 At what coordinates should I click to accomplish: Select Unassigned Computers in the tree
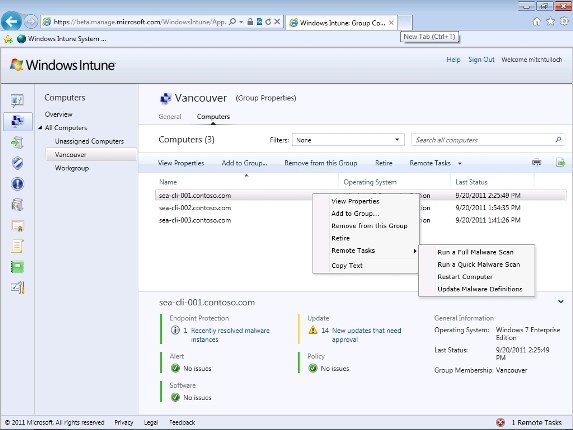coord(89,141)
